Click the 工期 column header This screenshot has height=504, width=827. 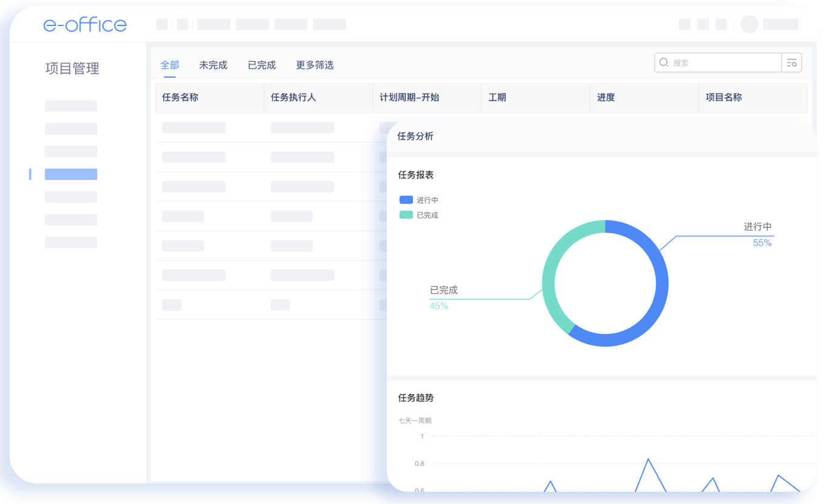pos(497,97)
